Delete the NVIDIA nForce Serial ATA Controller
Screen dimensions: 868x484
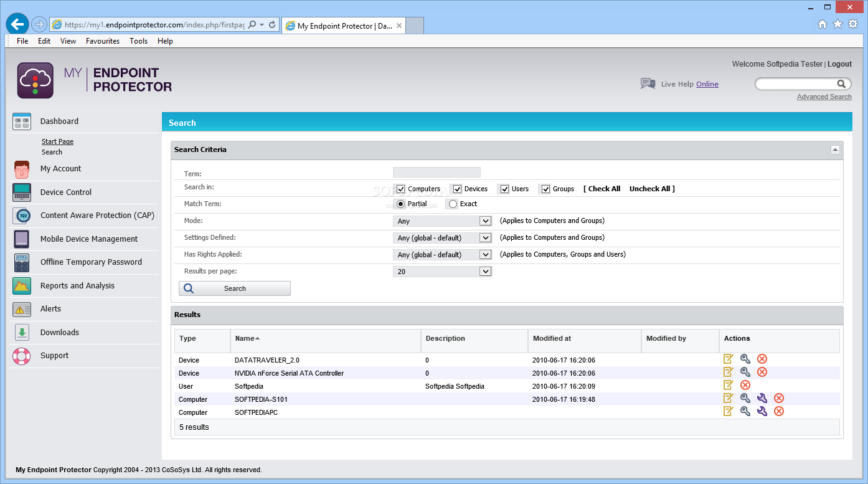tap(762, 372)
